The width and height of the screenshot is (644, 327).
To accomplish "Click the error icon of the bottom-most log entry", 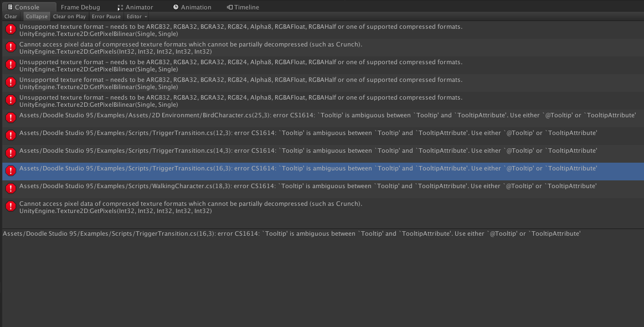I will click(10, 206).
